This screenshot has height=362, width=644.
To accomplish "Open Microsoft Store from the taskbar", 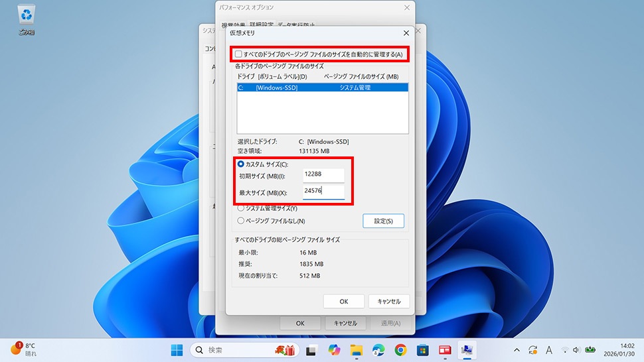I will 422,349.
